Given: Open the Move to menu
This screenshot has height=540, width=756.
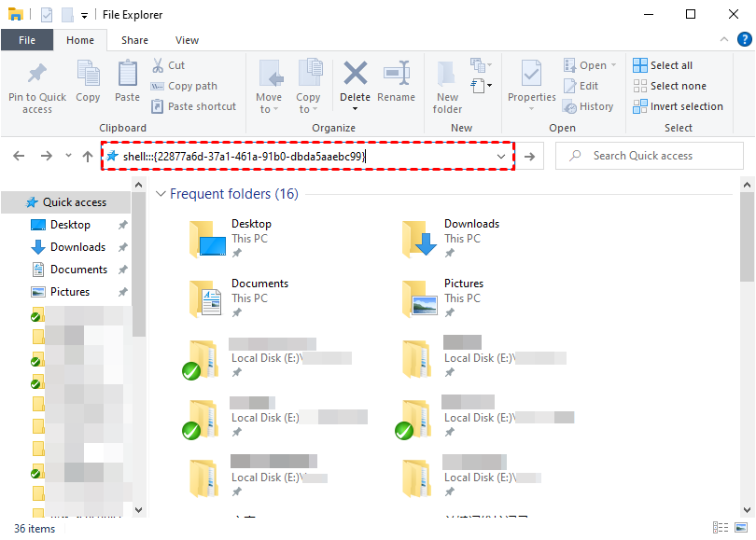Looking at the screenshot, I should [x=269, y=88].
